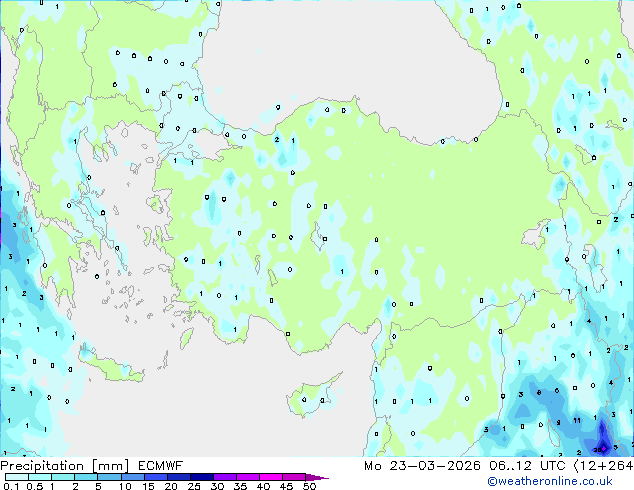
Task: Click the date 'Mo 23-03-2026'
Action: point(422,466)
